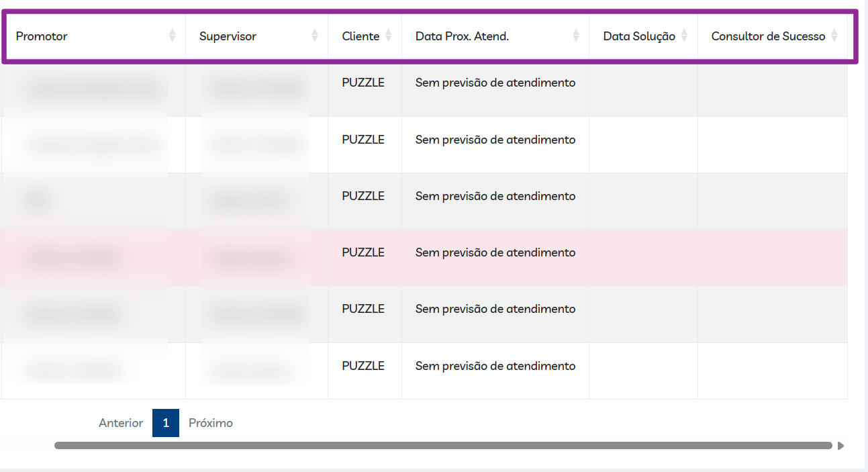Click the Supervisor column sort arrows
Screen dimensions: 868x472
click(x=315, y=36)
